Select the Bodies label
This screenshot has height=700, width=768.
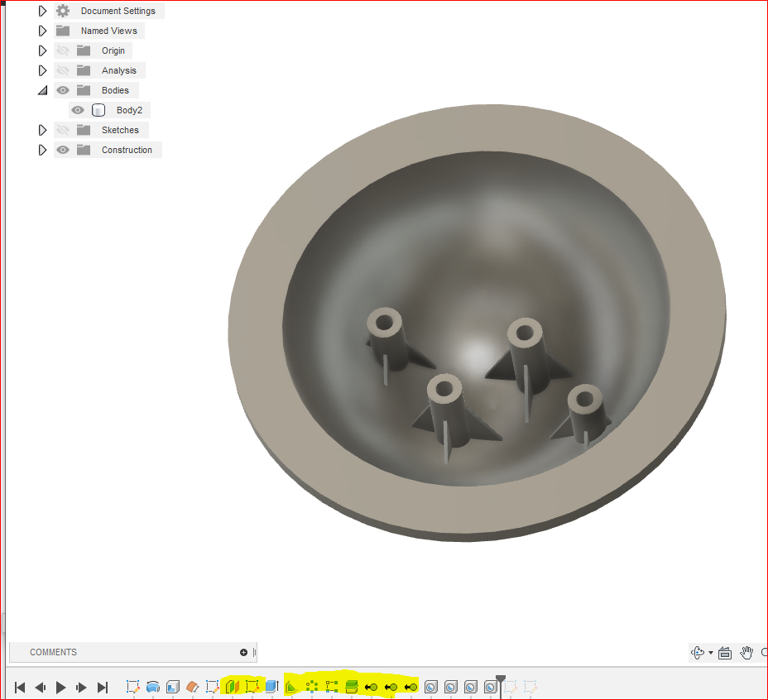[115, 91]
